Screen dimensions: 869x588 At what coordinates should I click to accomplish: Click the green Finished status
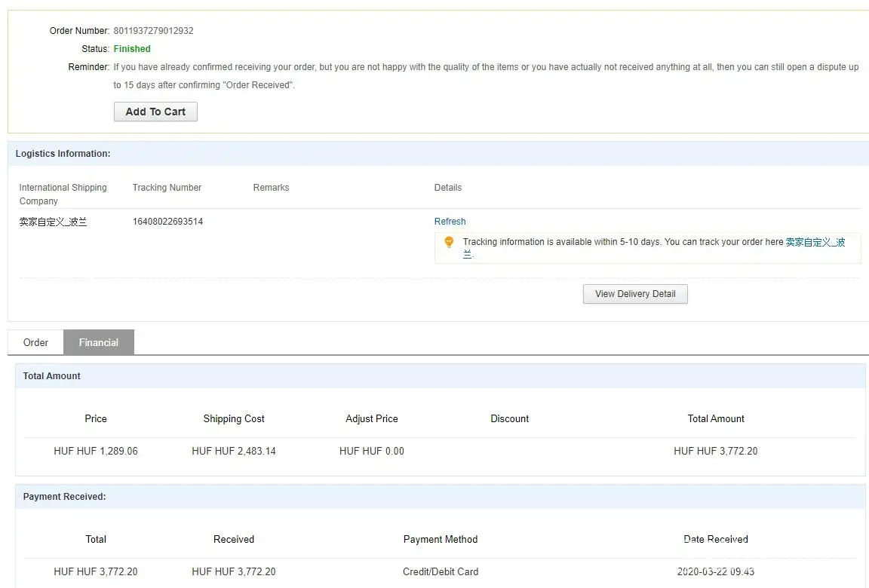132,49
